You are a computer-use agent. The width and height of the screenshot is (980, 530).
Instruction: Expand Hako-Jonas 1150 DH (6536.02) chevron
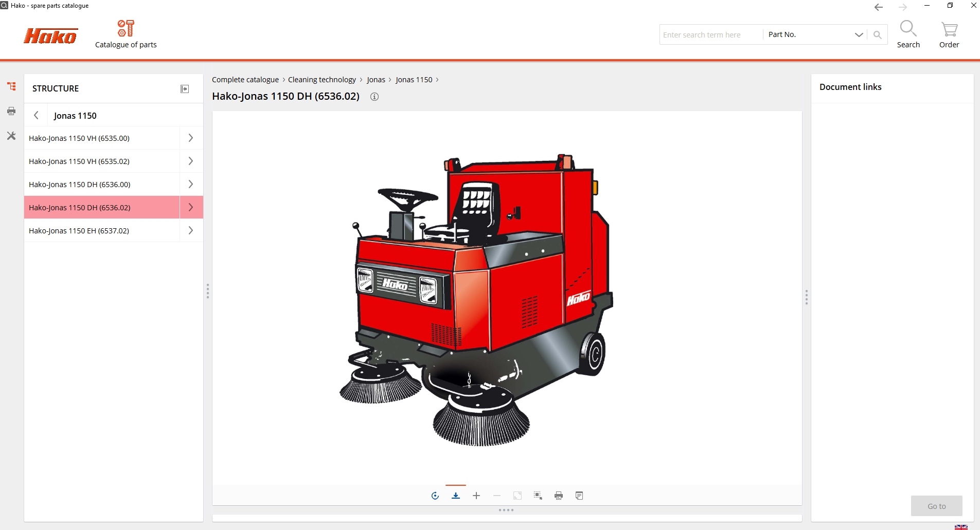tap(191, 207)
